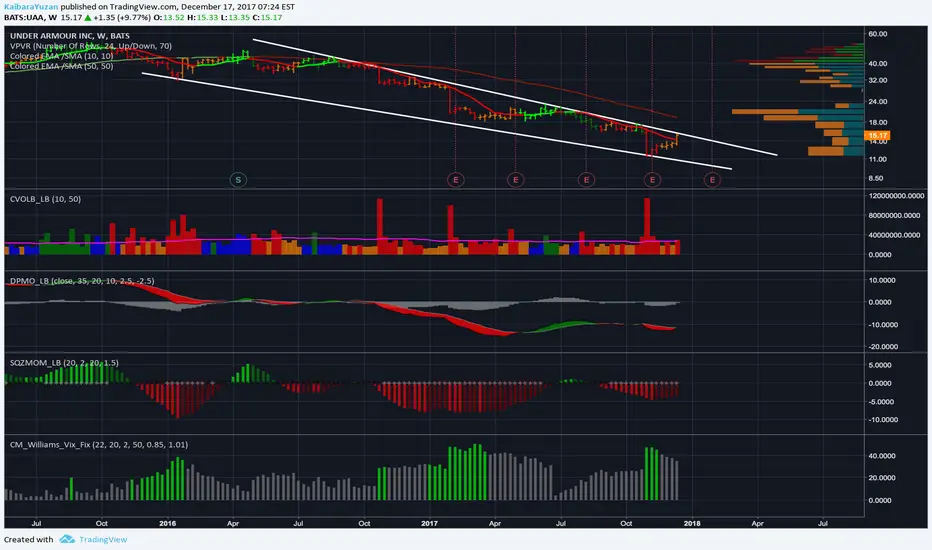932x550 pixels.
Task: Click the E earnings marker near May 2017
Action: pyautogui.click(x=515, y=180)
